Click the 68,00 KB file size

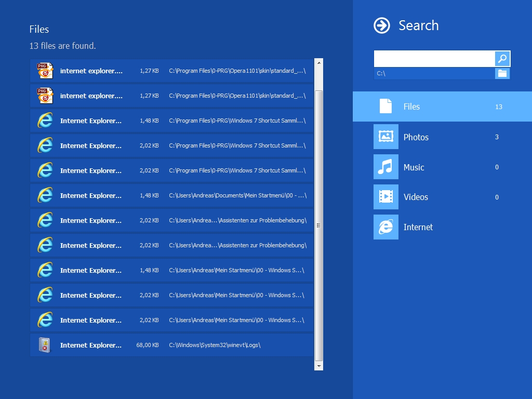coord(148,345)
